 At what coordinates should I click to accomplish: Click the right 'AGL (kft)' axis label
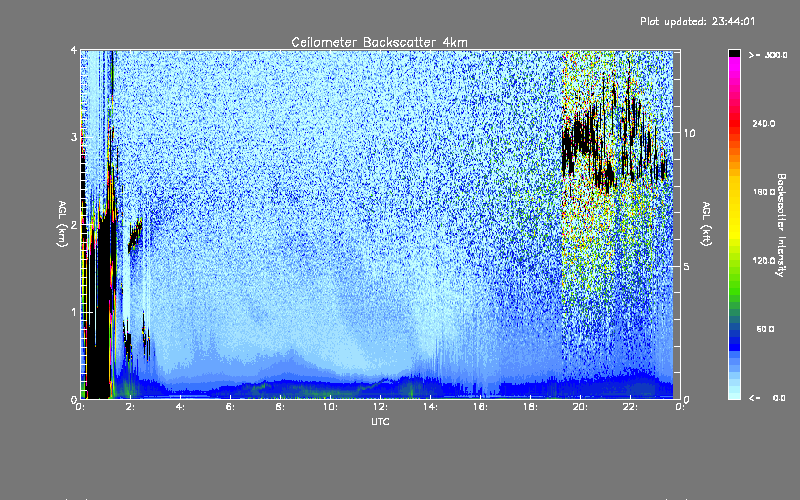coord(706,224)
